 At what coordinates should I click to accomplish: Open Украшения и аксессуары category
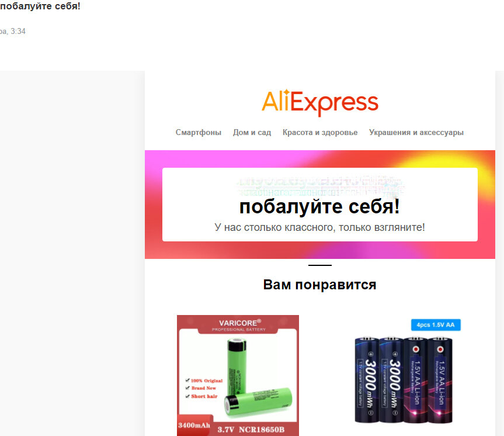tap(416, 133)
